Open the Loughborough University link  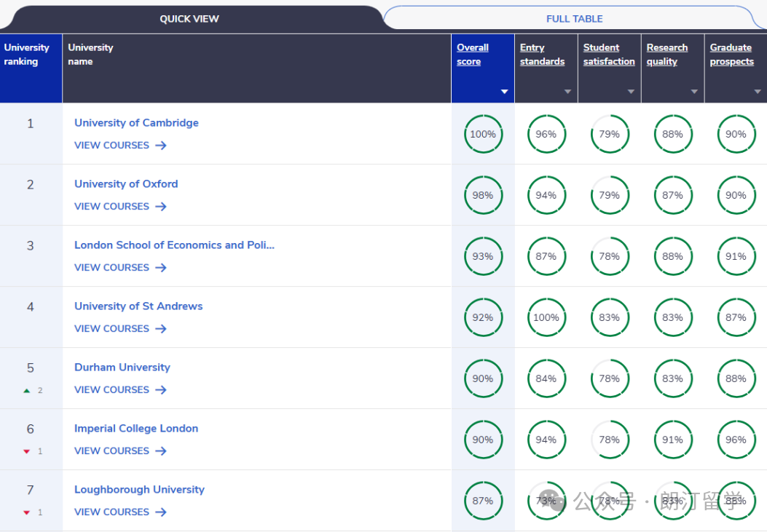point(139,490)
